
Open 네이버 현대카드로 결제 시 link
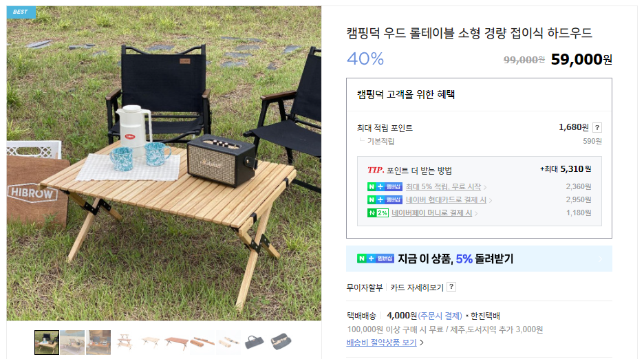click(446, 199)
